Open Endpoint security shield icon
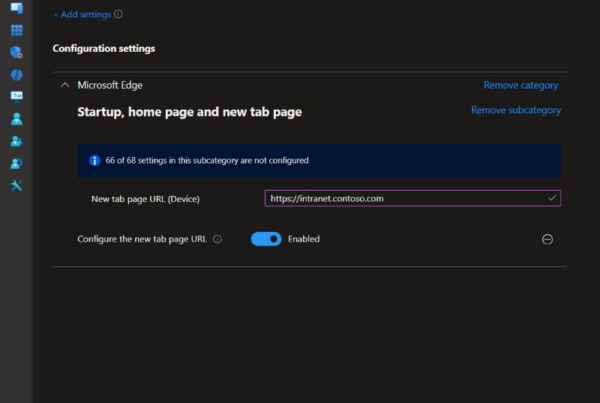The height and width of the screenshot is (403, 600). (x=16, y=52)
